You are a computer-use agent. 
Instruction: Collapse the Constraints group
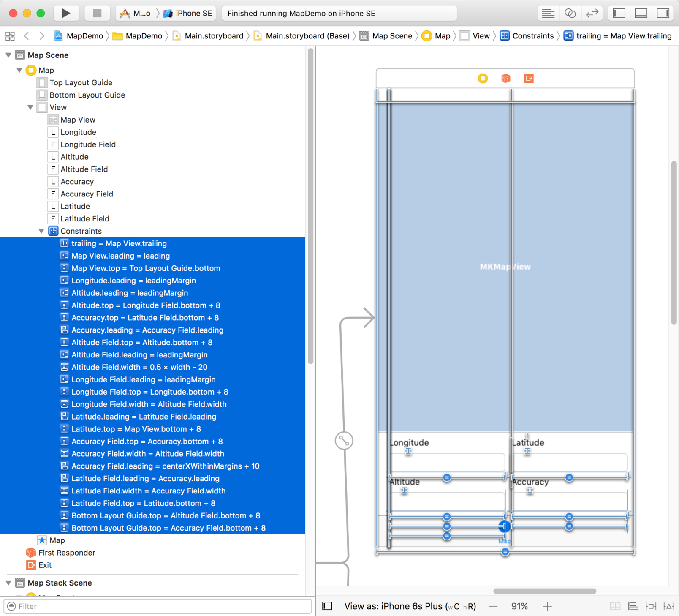click(x=41, y=231)
